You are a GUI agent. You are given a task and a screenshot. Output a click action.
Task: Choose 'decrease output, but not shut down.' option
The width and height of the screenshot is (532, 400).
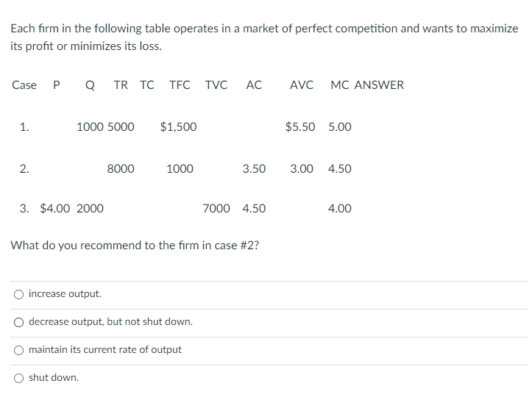click(x=18, y=322)
